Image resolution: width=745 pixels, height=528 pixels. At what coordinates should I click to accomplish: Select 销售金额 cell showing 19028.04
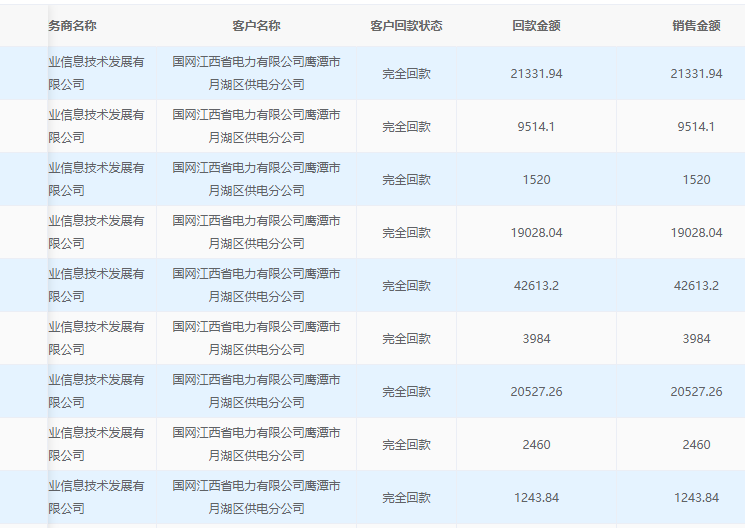(x=697, y=233)
